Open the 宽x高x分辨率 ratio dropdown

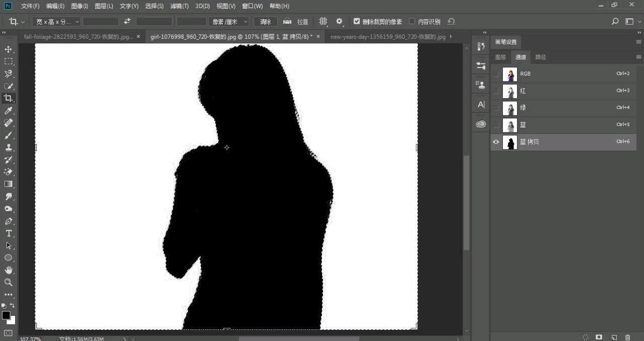[55, 21]
